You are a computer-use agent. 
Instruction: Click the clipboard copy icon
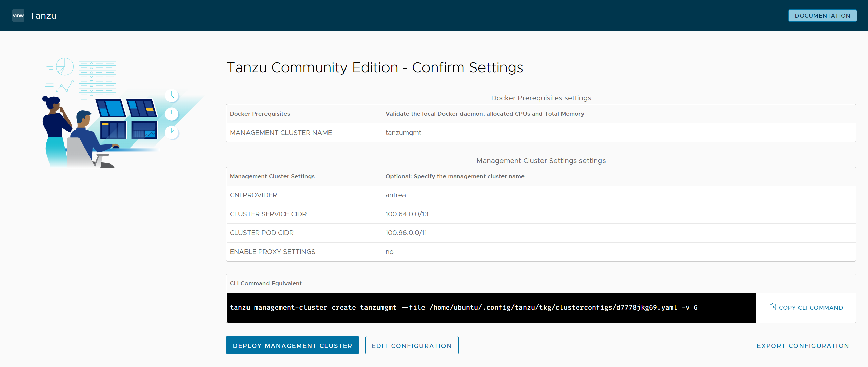click(773, 307)
